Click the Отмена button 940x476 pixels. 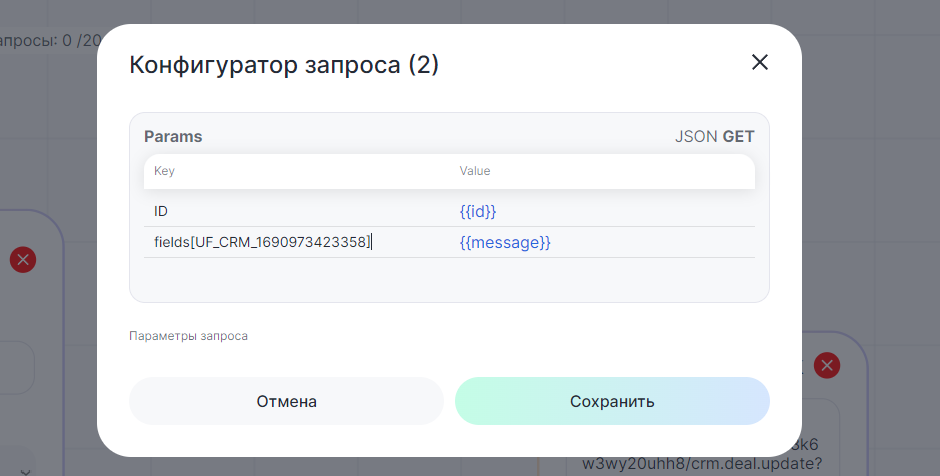click(286, 401)
